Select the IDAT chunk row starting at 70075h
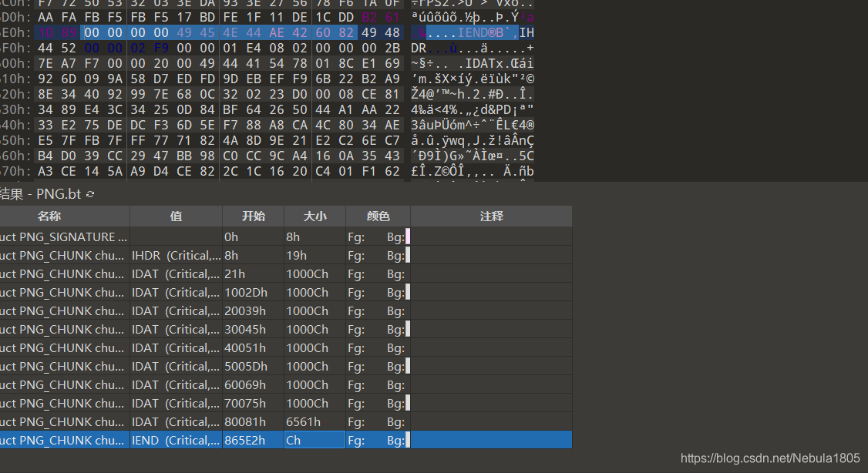The width and height of the screenshot is (868, 473). coord(286,404)
